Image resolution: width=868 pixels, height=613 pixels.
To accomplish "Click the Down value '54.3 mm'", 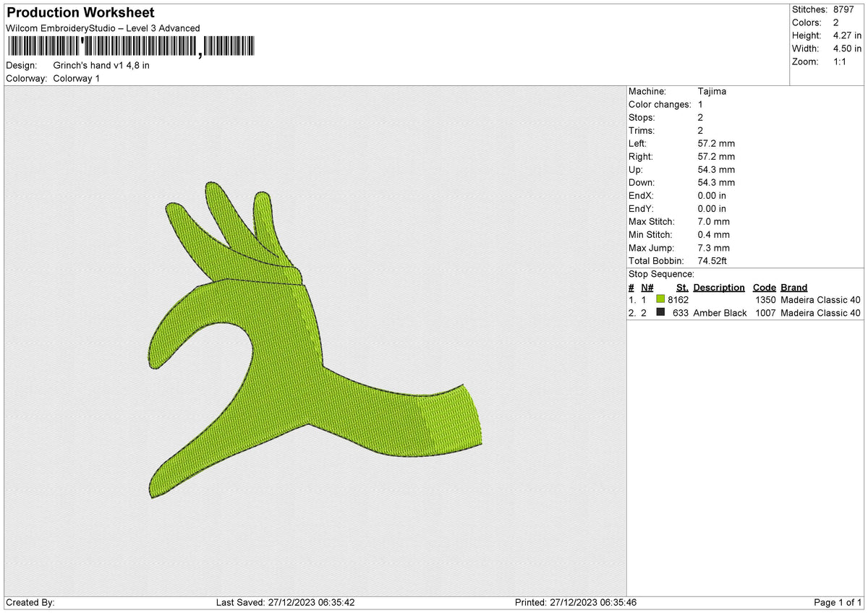I will [x=716, y=182].
